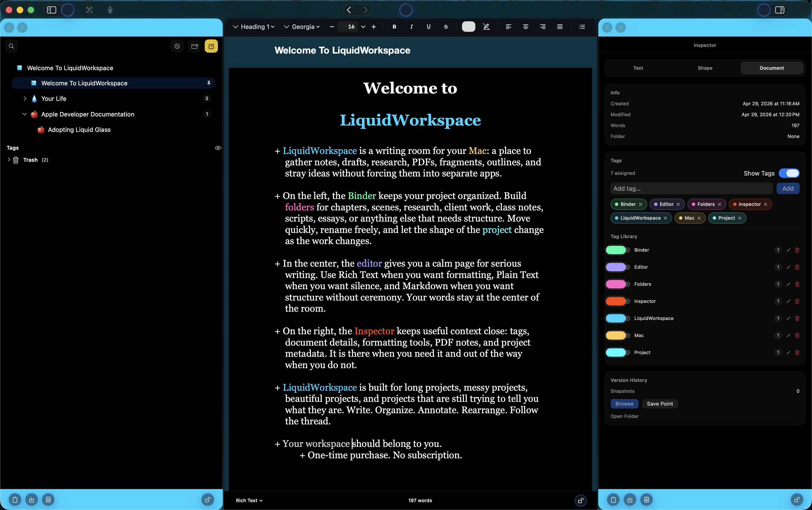Remove the LiquidWorkspace tag chip

pos(665,218)
